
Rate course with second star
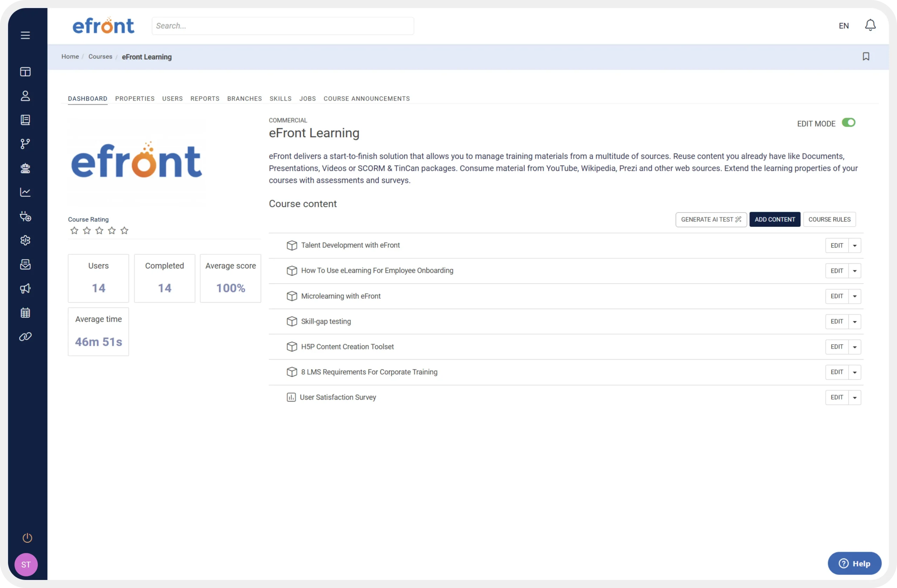click(87, 230)
